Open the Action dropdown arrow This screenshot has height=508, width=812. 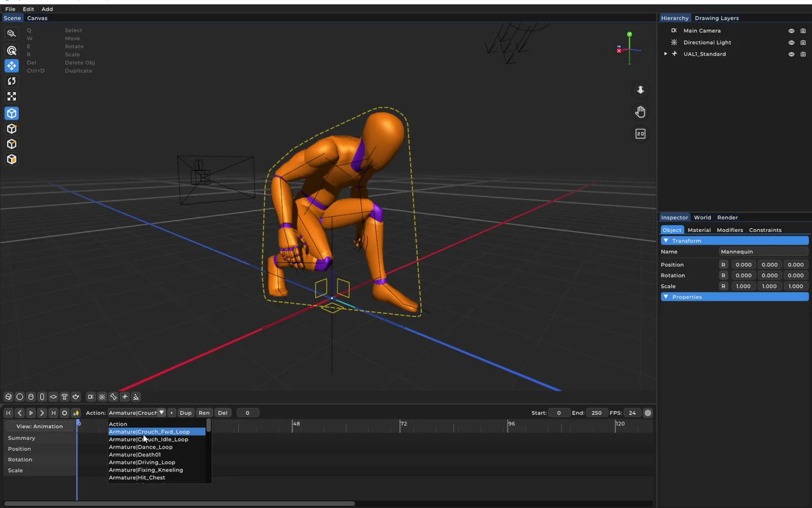(161, 412)
